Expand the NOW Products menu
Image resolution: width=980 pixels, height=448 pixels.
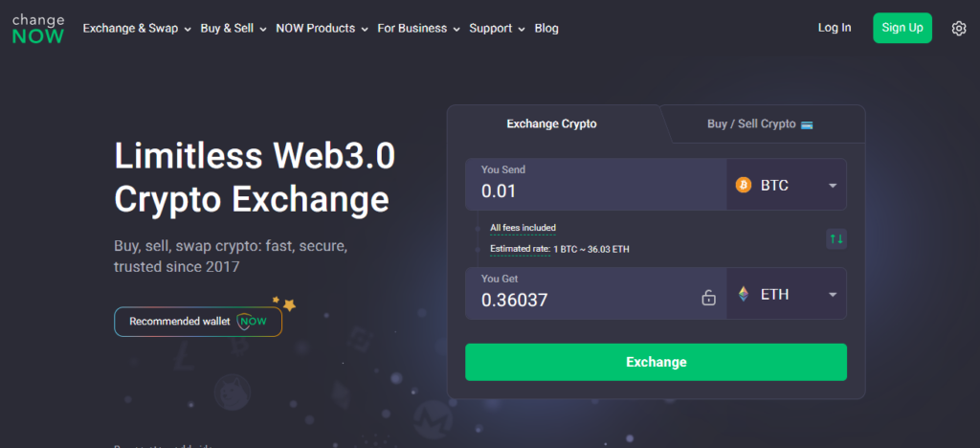(x=322, y=28)
